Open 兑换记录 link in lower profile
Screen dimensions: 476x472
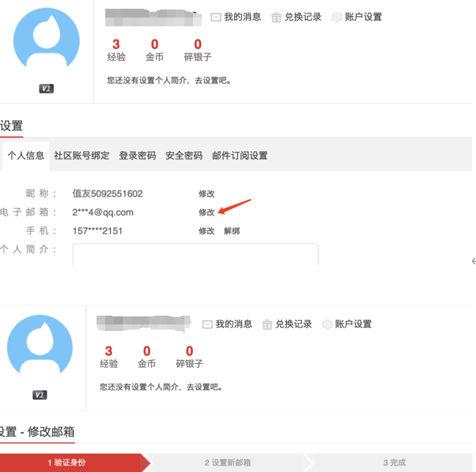point(293,324)
